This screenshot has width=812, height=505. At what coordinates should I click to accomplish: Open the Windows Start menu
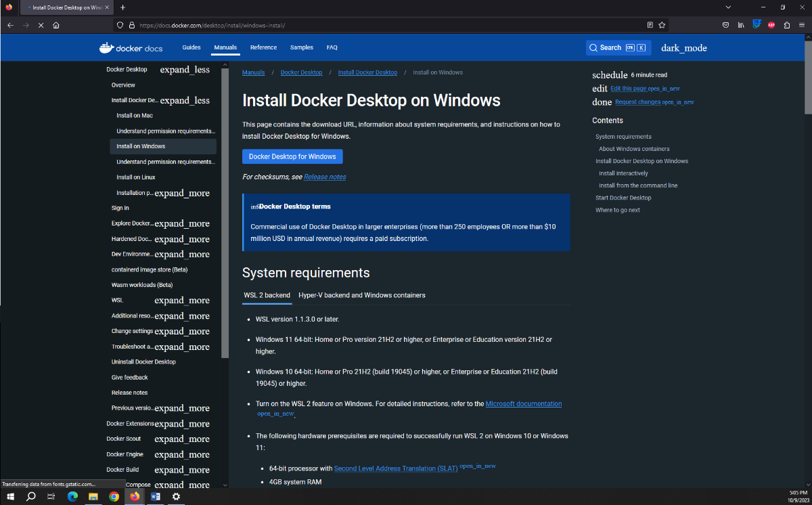(10, 496)
